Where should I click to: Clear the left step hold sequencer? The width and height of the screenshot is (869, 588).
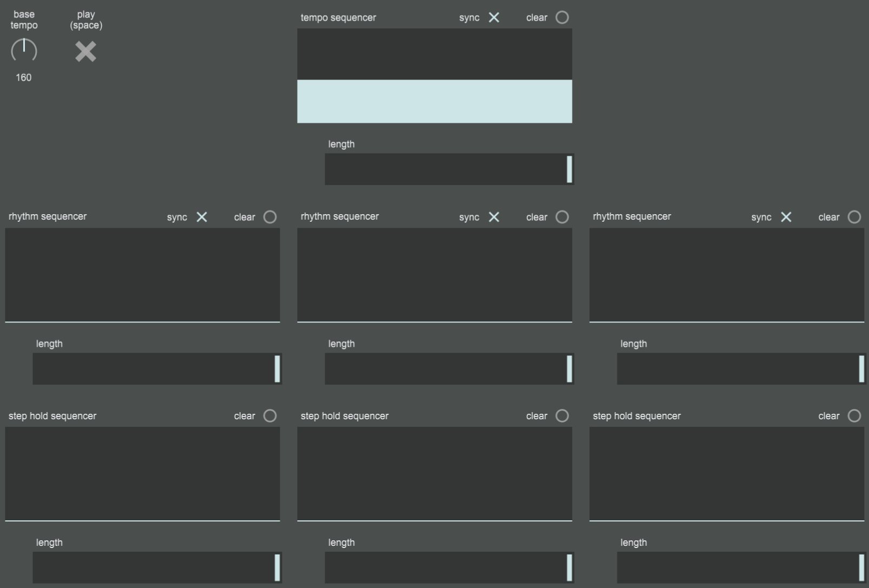point(270,415)
